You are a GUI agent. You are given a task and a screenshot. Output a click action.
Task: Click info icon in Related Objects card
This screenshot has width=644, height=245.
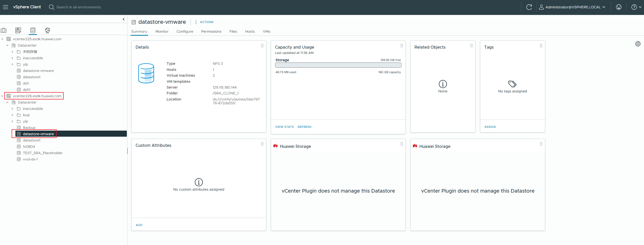click(443, 84)
